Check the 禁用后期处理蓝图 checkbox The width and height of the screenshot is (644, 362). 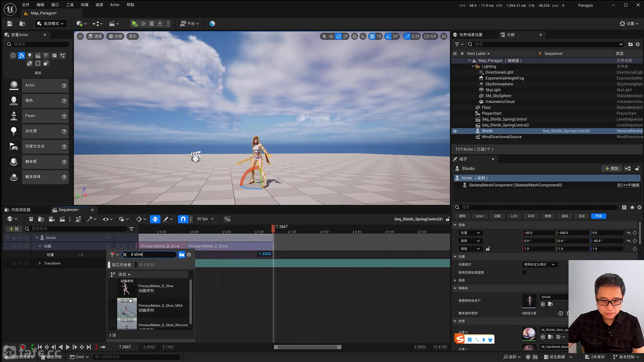524,273
